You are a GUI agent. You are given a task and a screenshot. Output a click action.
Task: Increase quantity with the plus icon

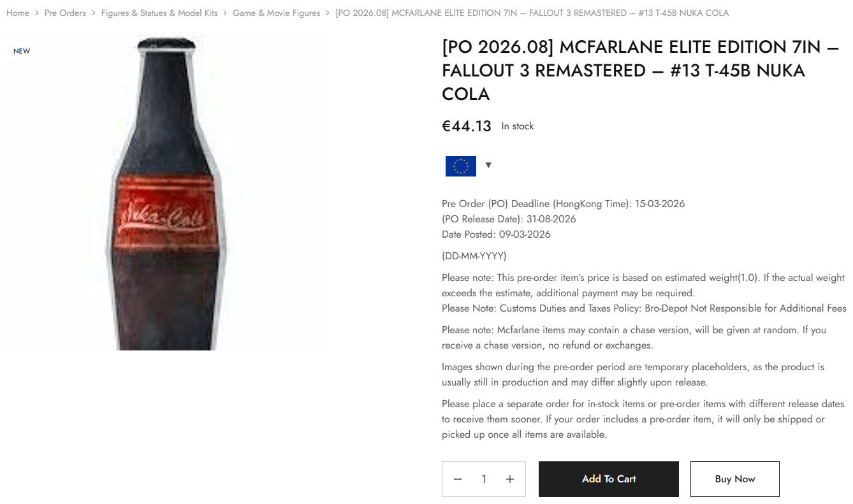pyautogui.click(x=510, y=479)
